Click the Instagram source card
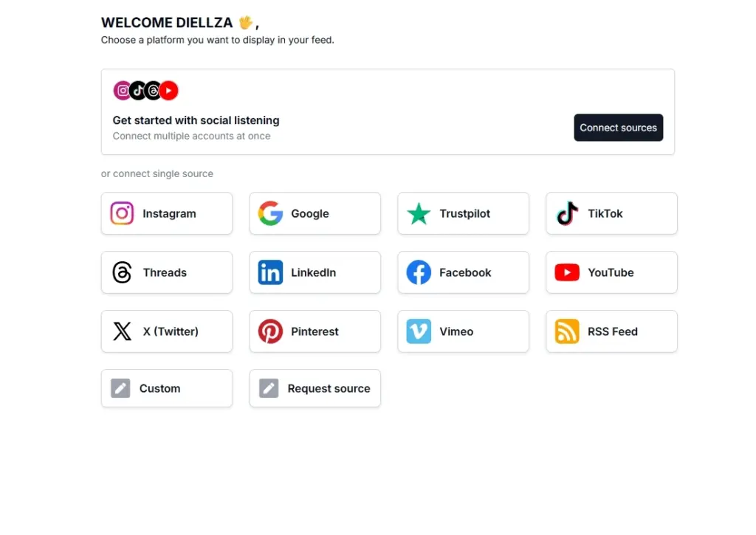The height and width of the screenshot is (535, 756). tap(167, 213)
